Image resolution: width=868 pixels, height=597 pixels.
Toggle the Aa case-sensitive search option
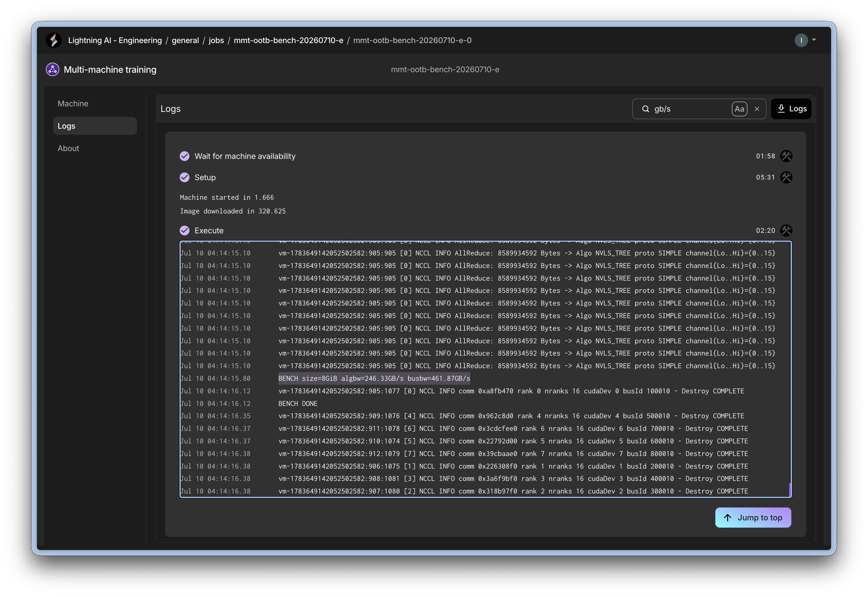tap(739, 109)
